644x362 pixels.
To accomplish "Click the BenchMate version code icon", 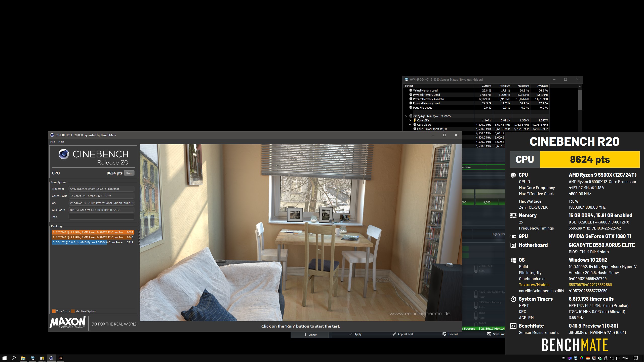I will (513, 326).
